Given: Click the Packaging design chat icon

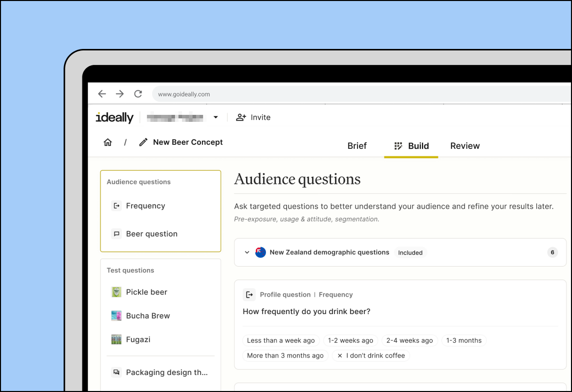Looking at the screenshot, I should click(x=116, y=373).
